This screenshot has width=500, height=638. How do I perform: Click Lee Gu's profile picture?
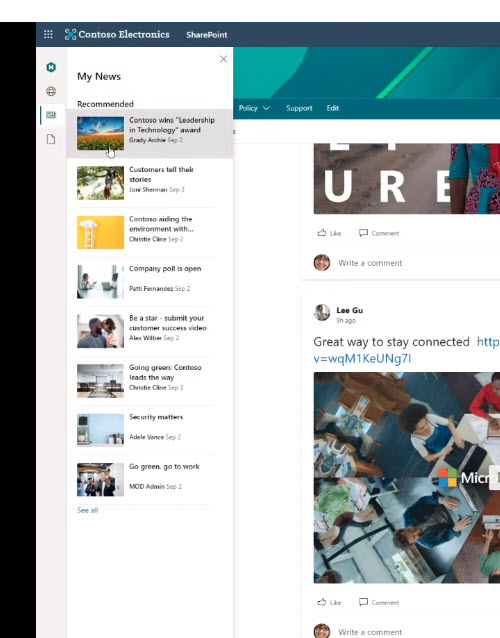tap(322, 313)
